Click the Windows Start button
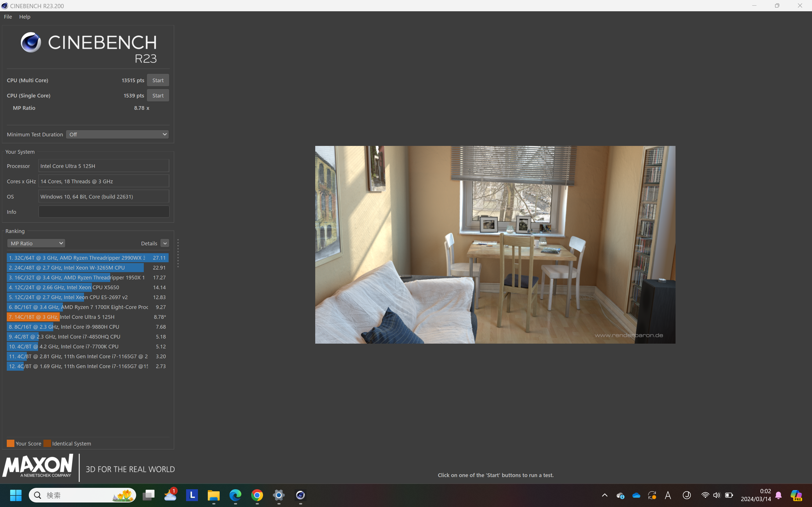The height and width of the screenshot is (507, 812). pyautogui.click(x=16, y=495)
